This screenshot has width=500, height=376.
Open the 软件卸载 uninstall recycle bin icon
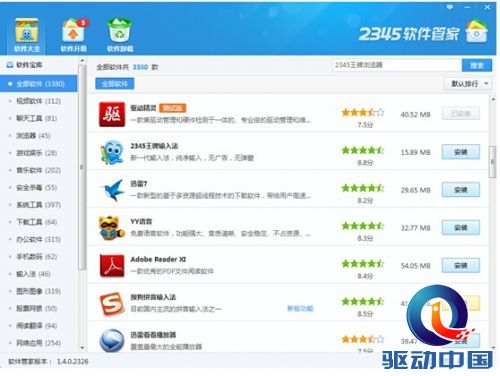point(120,30)
